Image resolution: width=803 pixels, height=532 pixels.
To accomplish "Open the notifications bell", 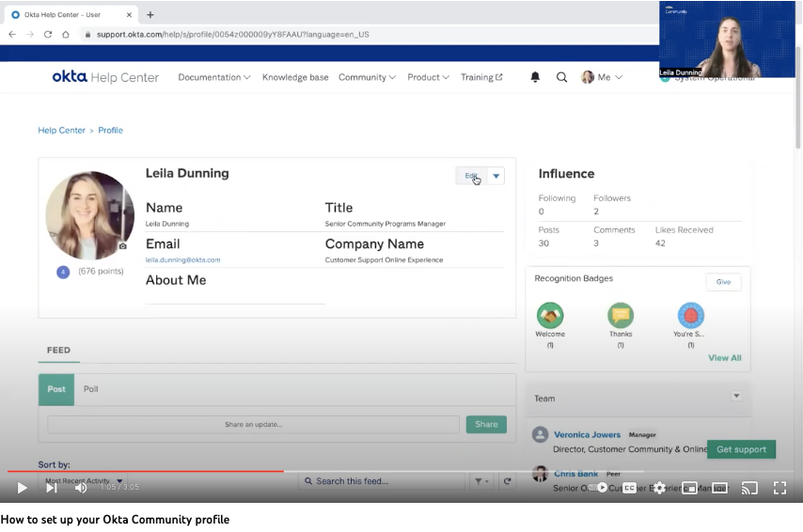I will pos(535,77).
